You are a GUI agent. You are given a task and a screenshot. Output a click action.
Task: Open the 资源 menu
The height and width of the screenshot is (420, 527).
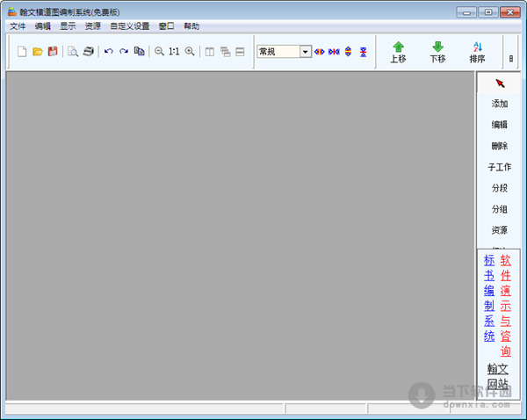pyautogui.click(x=93, y=26)
